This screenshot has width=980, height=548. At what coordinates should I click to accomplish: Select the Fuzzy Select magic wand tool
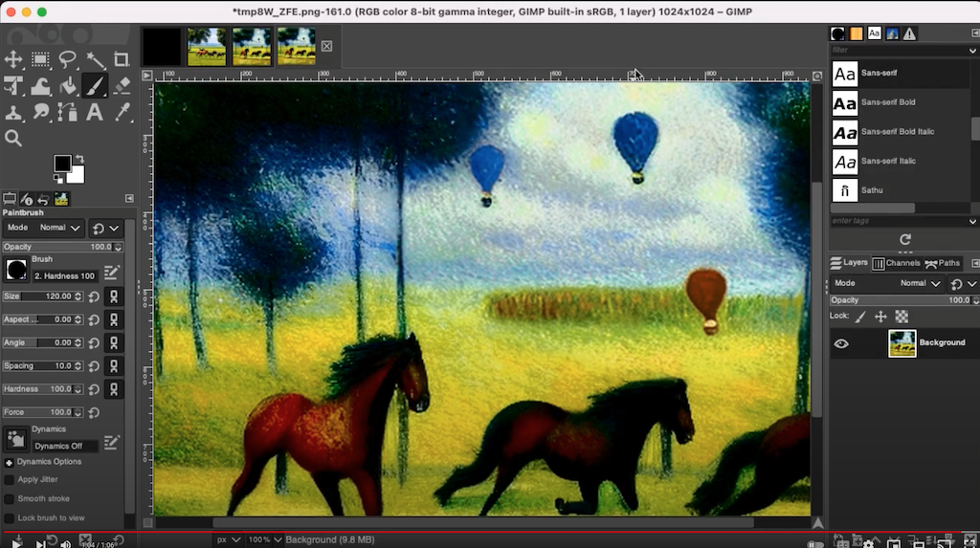tap(95, 59)
